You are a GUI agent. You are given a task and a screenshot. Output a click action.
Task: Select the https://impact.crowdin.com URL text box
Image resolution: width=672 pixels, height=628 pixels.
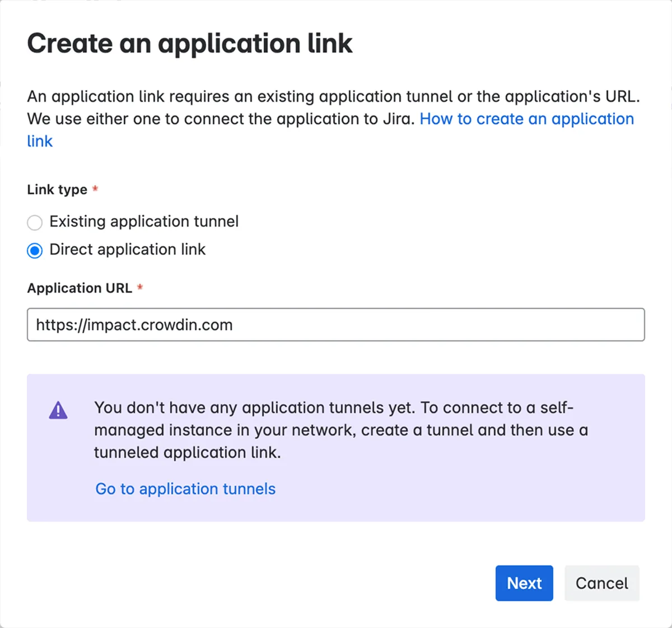pos(335,325)
